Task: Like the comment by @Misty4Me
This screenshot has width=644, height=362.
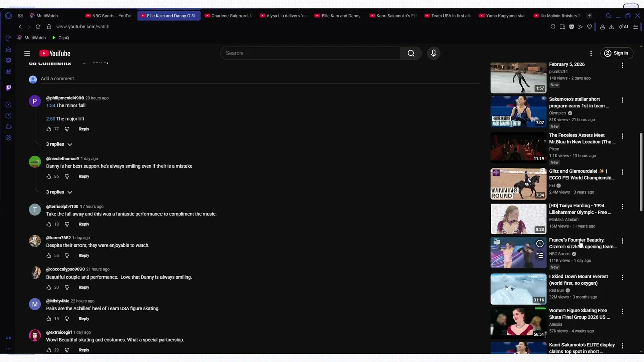Action: [49, 319]
